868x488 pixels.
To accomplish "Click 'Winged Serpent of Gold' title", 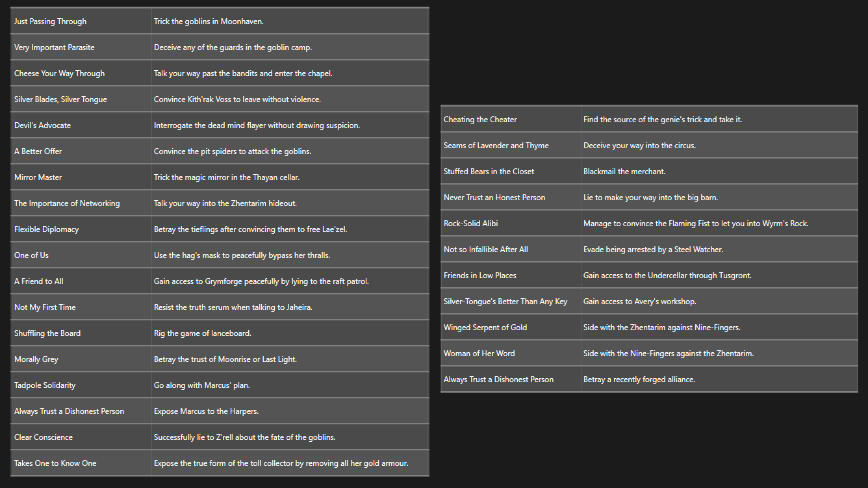I will [x=485, y=327].
